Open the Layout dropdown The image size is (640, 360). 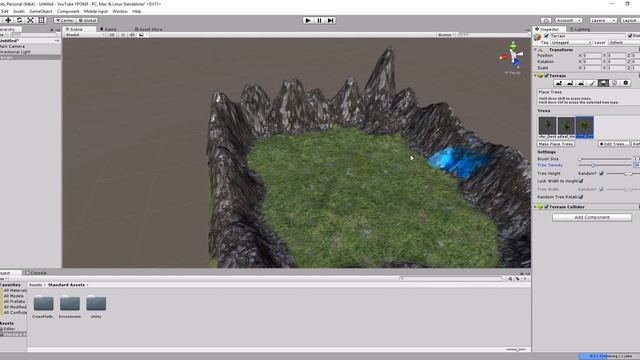(x=630, y=20)
